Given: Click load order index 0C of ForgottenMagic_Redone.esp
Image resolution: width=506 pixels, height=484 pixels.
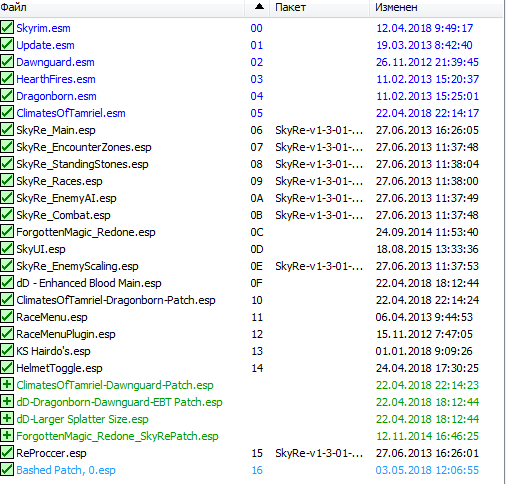Looking at the screenshot, I should tap(257, 232).
